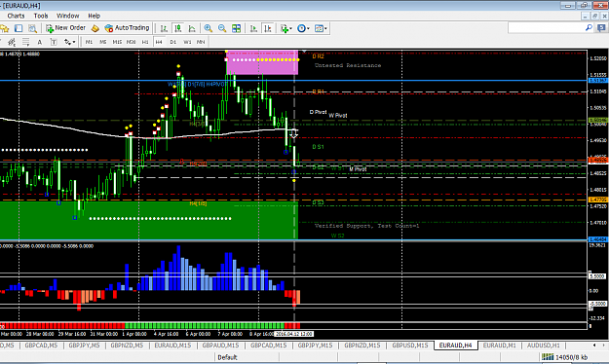Open the Navigator panel star-folder icon

coord(4,28)
